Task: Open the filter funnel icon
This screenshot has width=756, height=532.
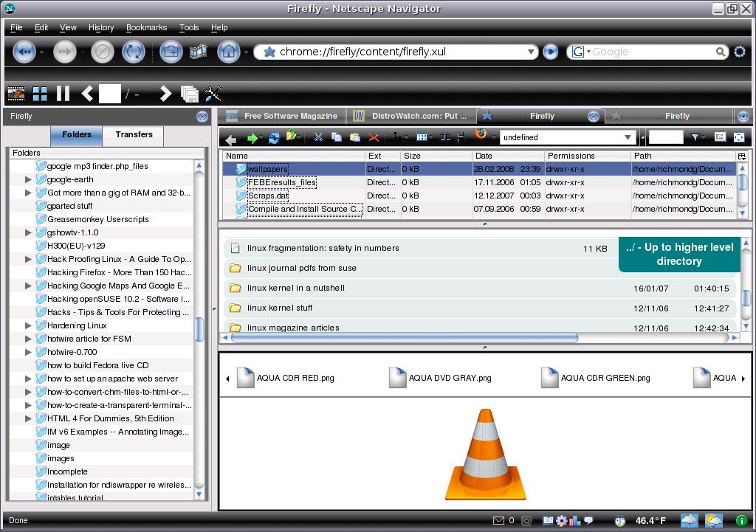Action: (x=695, y=137)
